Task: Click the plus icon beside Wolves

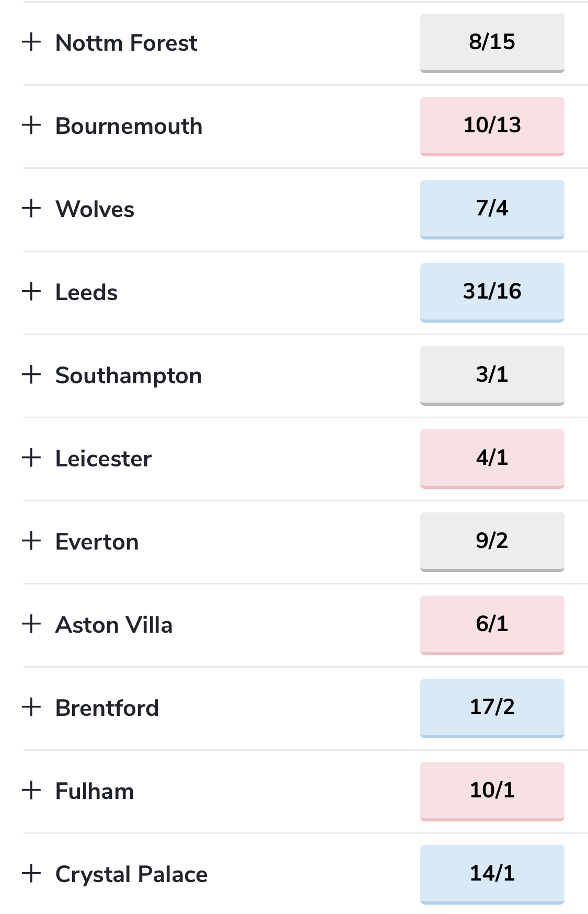Action: [31, 209]
